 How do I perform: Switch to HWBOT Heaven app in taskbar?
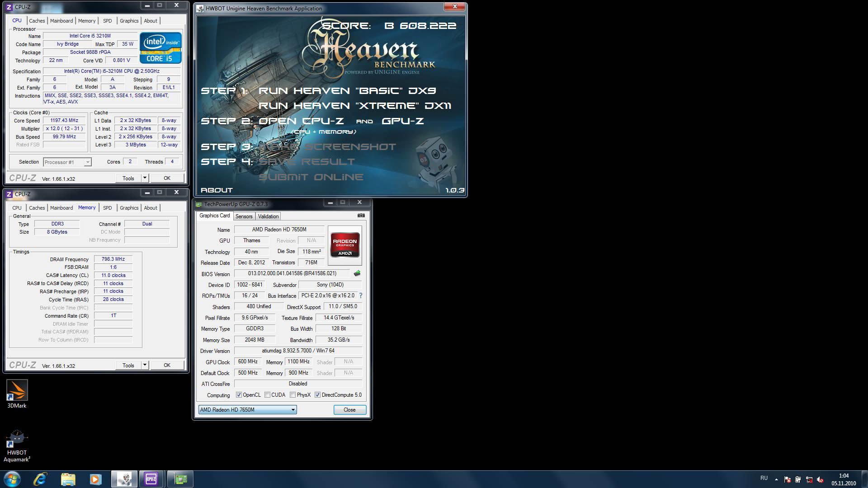pos(124,479)
